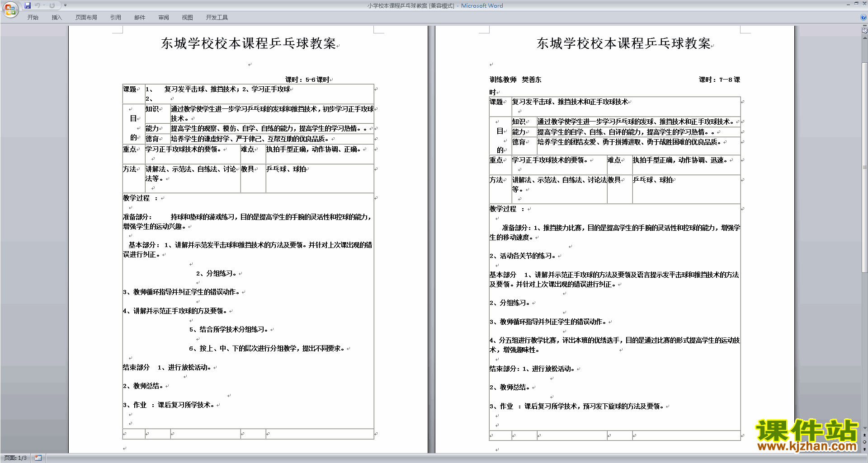Viewport: 868px width, 463px height.
Task: Open the Office button menu
Action: (10, 9)
